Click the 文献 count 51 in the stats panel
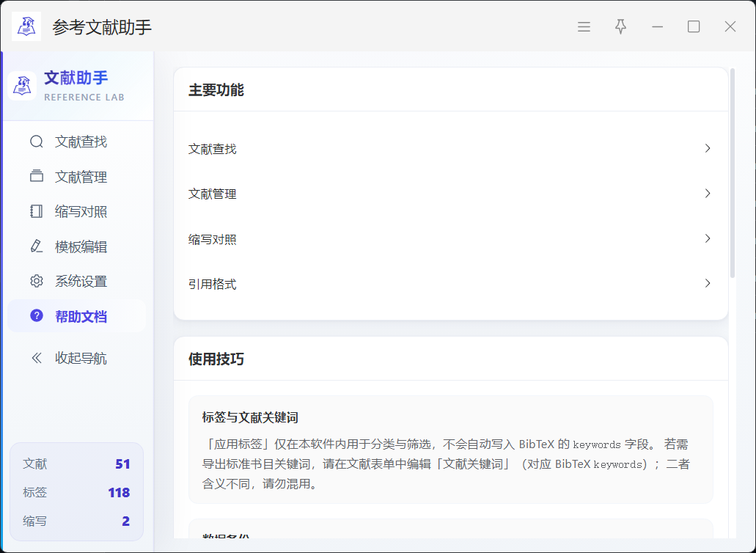Viewport: 756px width, 553px height. (122, 464)
